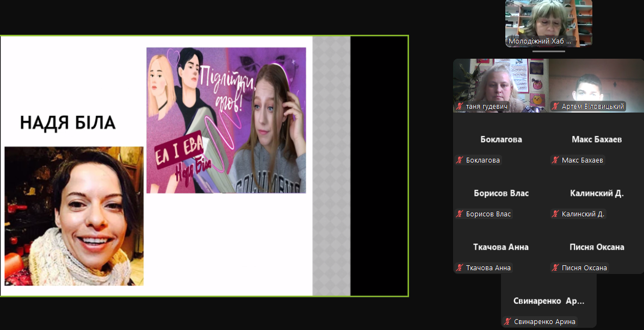The height and width of the screenshot is (330, 644).
Task: Select the Молодіжний Хаб speaker video thumbnail
Action: (549, 23)
